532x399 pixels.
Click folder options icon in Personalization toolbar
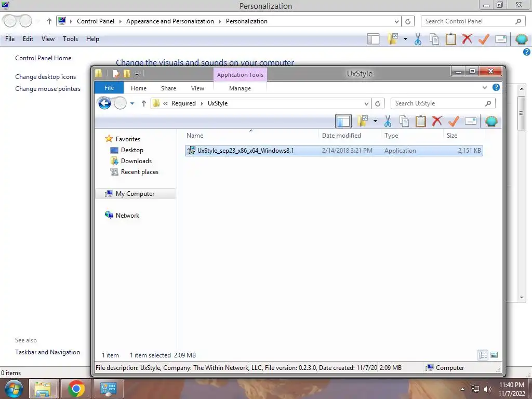[393, 38]
